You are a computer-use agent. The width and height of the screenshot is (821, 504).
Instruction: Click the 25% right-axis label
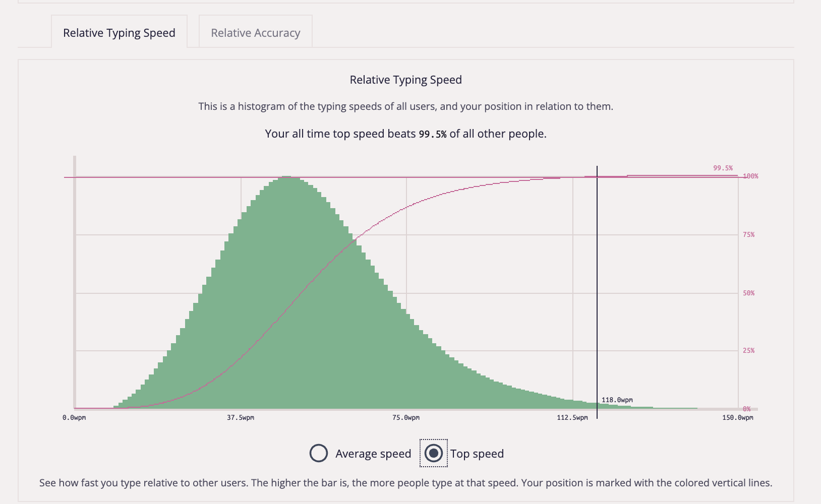[x=748, y=351]
